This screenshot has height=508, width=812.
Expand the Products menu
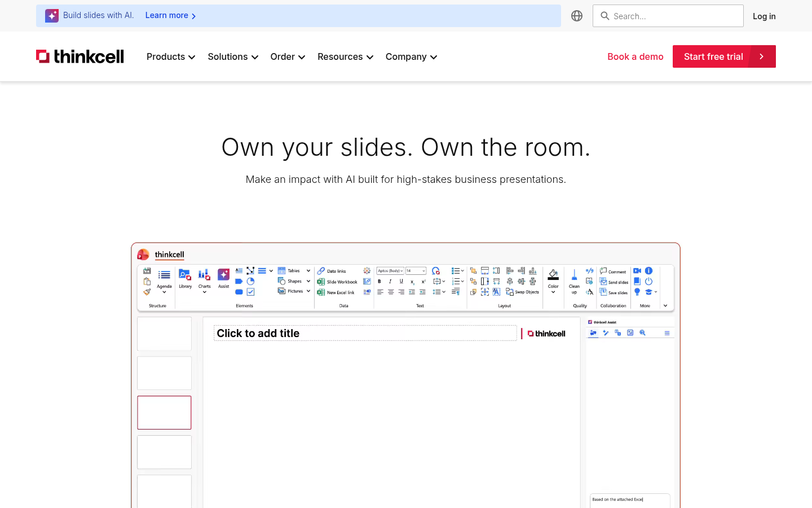[x=171, y=56]
